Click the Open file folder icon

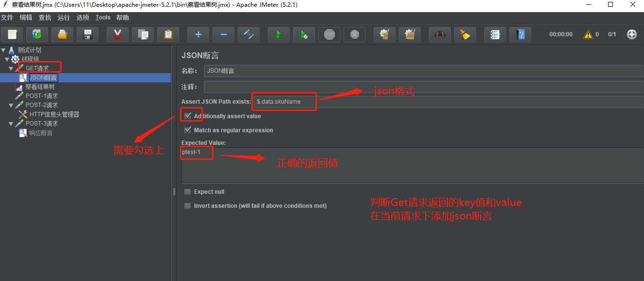pyautogui.click(x=63, y=34)
